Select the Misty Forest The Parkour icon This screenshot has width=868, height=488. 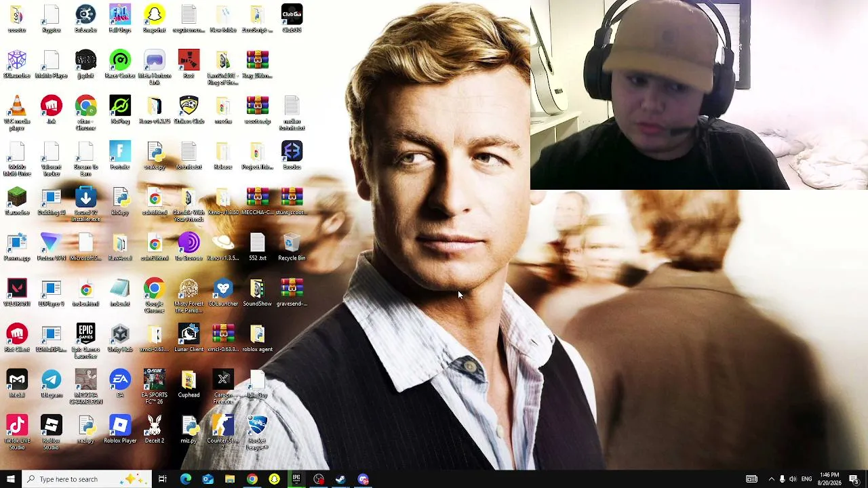pos(189,296)
